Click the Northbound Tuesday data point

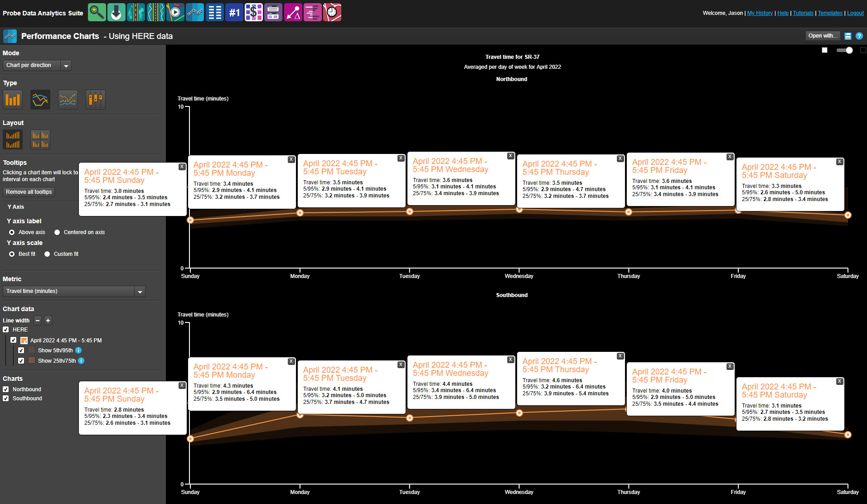tap(410, 211)
